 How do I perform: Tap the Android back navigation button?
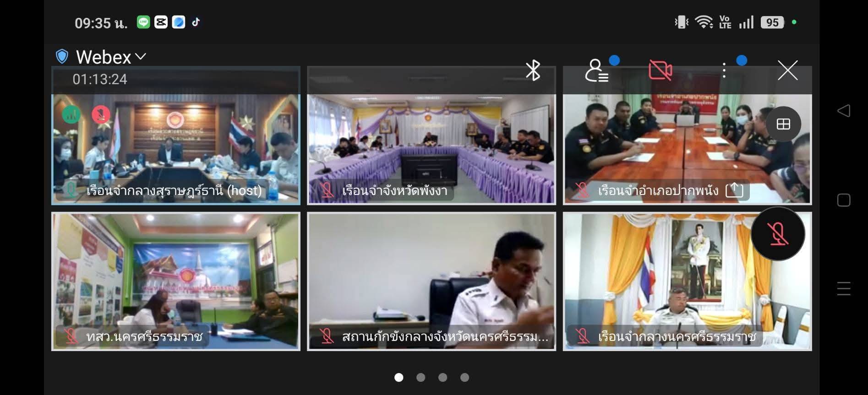pos(843,111)
